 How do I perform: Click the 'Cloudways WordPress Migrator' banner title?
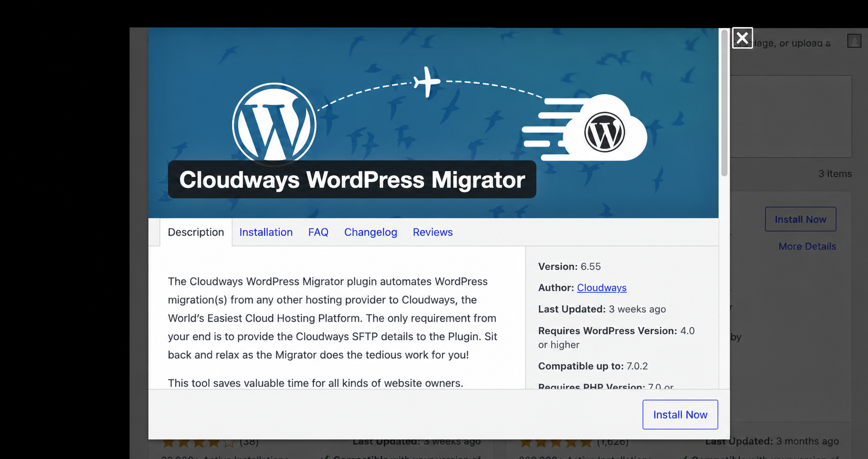[x=352, y=180]
